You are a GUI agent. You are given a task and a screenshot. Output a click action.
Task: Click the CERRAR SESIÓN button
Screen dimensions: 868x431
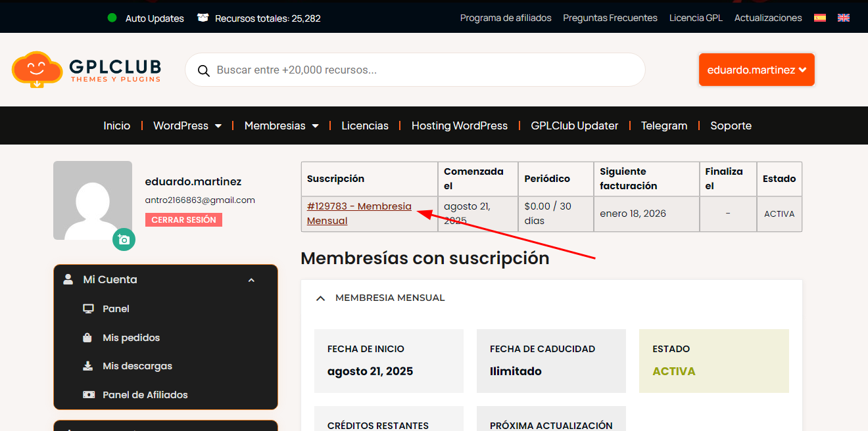pos(183,220)
